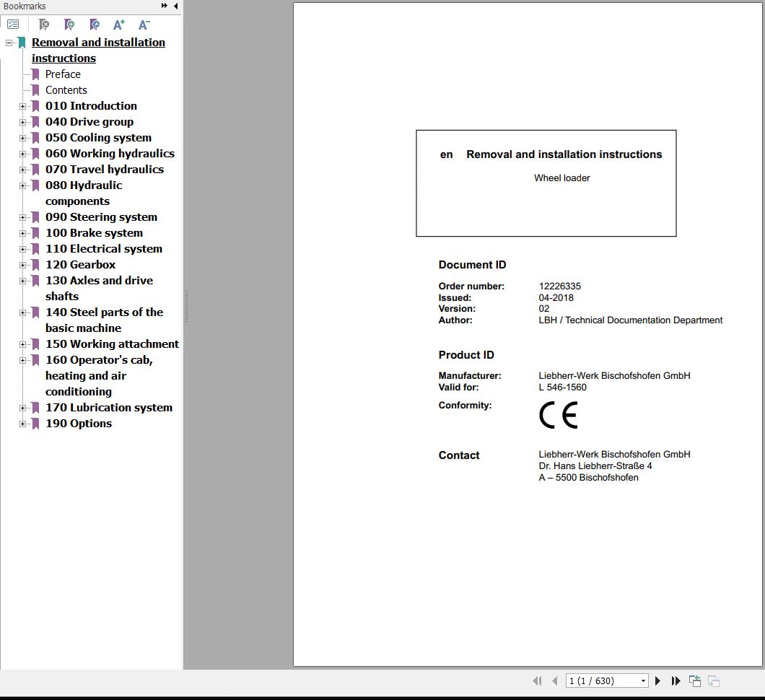Expand the 100 Brake system bookmark
The width and height of the screenshot is (765, 700).
click(x=22, y=233)
